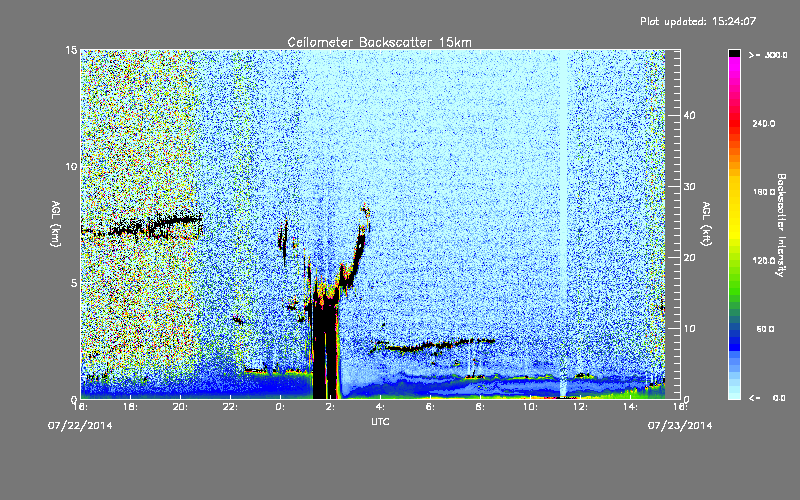
Task: Click the "30" tick on the kft axis
Action: (689, 186)
